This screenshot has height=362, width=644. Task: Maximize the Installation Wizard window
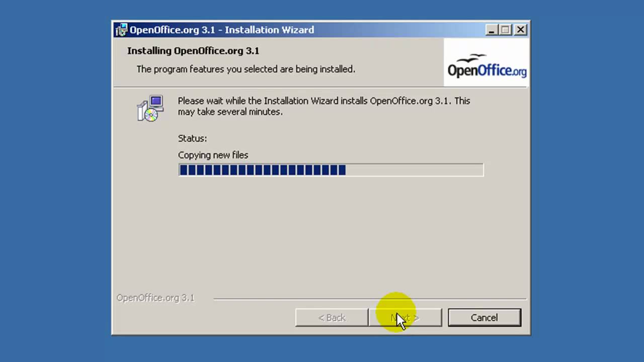pos(505,30)
